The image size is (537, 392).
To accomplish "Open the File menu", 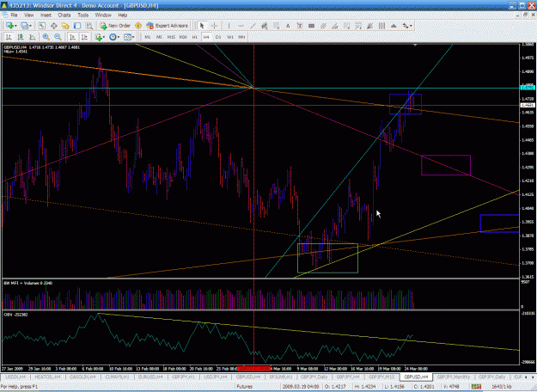I will click(14, 15).
